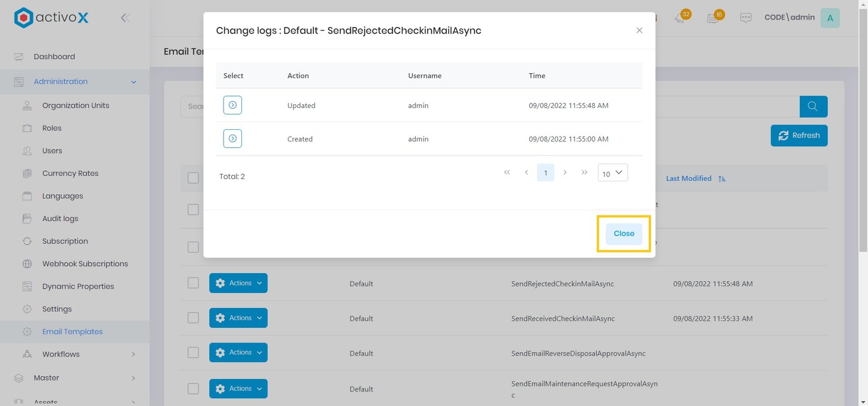Go to the last page of logs
The image size is (868, 406).
[x=584, y=173]
